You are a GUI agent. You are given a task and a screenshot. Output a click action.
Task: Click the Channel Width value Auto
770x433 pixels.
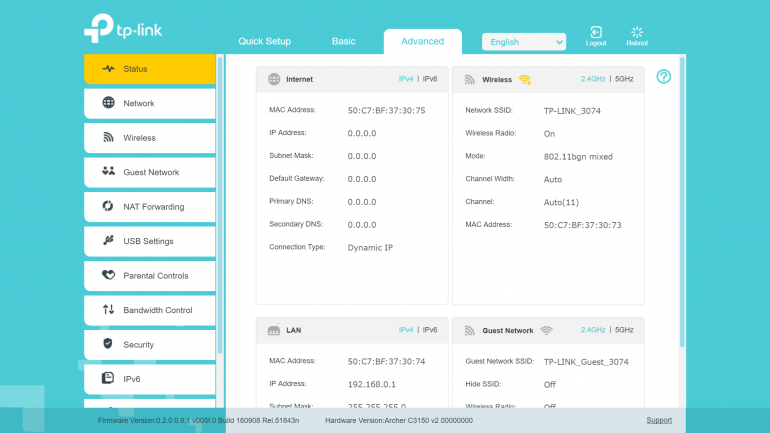(552, 180)
